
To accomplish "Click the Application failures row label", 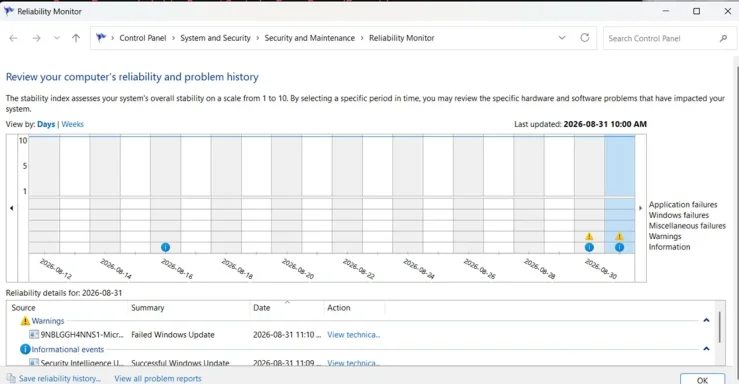I will pos(682,205).
